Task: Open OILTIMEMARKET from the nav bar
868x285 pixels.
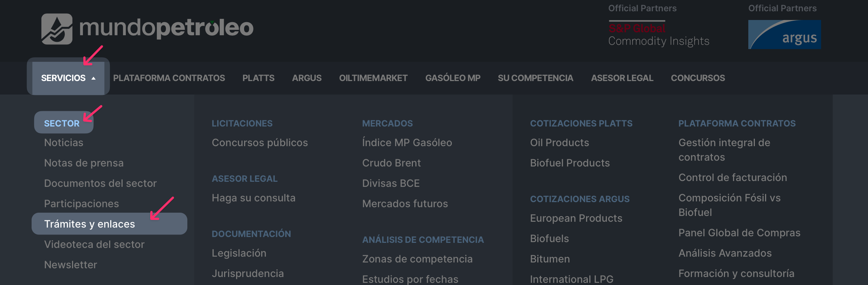Action: (x=373, y=78)
